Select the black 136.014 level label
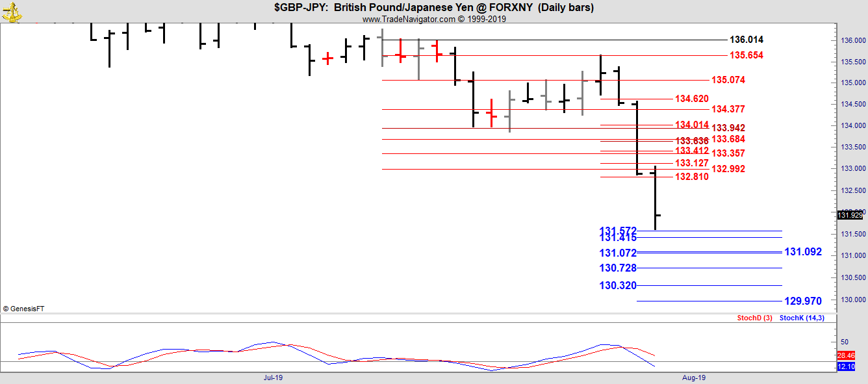This screenshot has width=868, height=384. [x=747, y=40]
